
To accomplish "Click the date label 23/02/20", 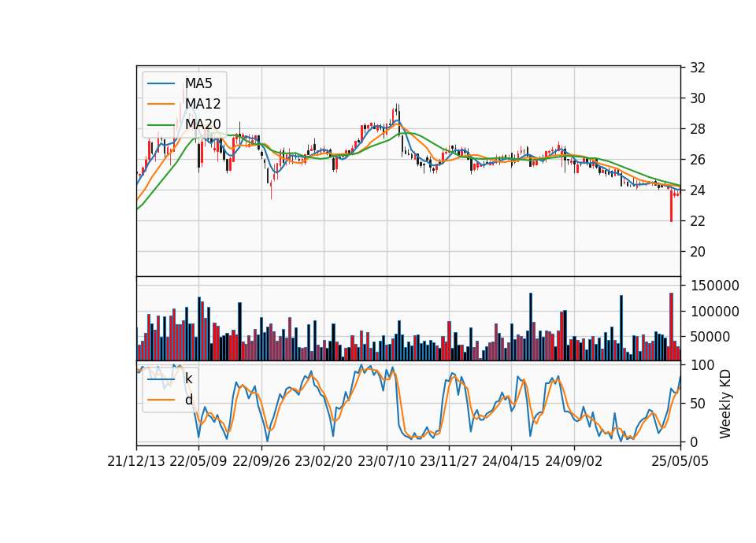I will [324, 461].
